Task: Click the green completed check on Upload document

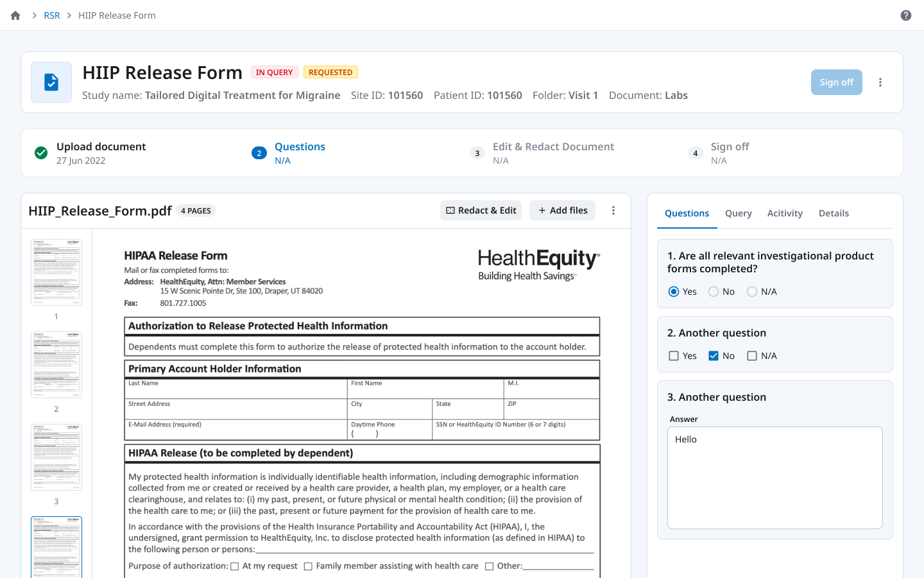Action: pyautogui.click(x=41, y=153)
